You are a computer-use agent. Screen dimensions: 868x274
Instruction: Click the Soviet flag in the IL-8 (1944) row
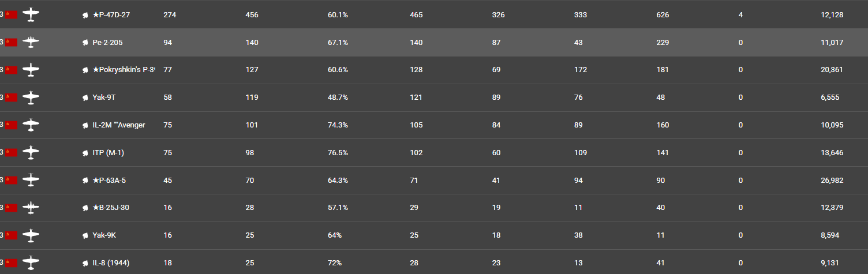point(12,263)
